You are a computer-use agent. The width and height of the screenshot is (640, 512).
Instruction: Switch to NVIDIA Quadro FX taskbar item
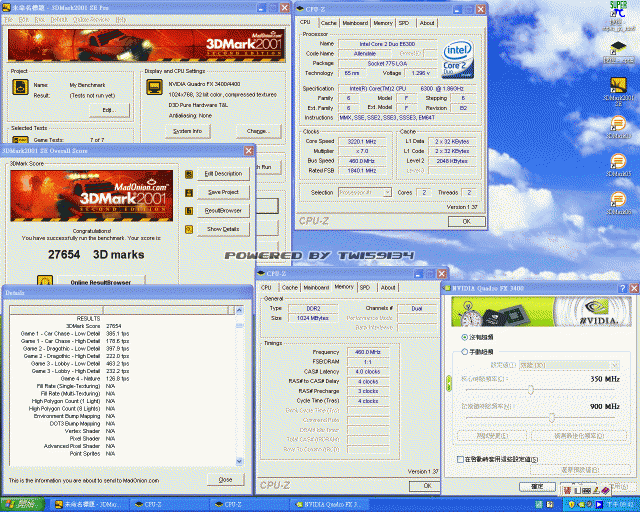pyautogui.click(x=328, y=505)
